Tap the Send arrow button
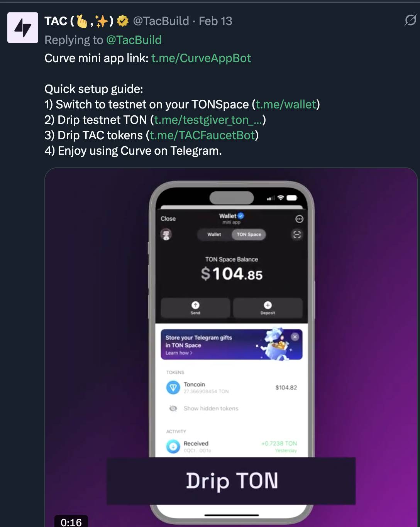The height and width of the screenshot is (527, 420). click(x=195, y=308)
